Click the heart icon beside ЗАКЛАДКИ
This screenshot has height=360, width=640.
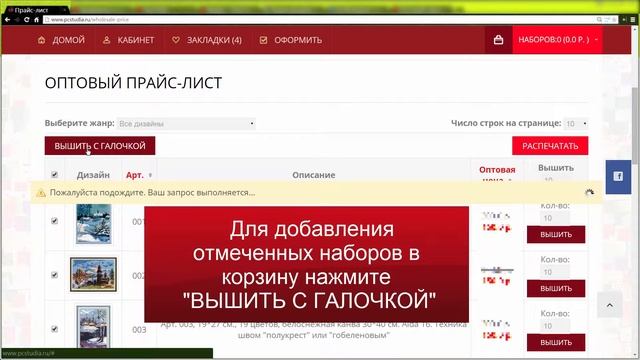pyautogui.click(x=176, y=40)
